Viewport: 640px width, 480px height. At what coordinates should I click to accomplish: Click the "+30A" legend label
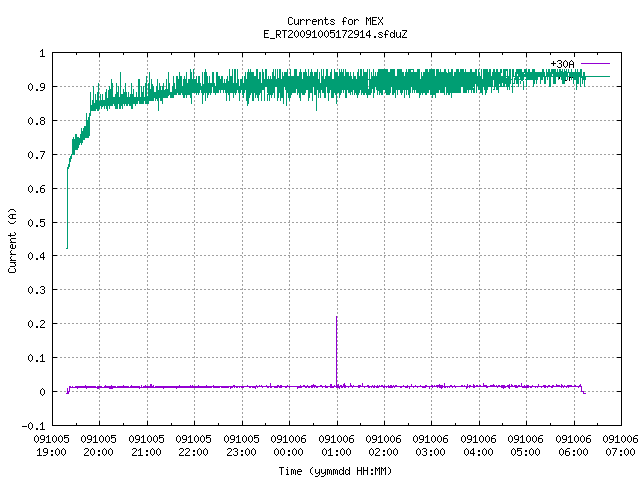[x=562, y=64]
